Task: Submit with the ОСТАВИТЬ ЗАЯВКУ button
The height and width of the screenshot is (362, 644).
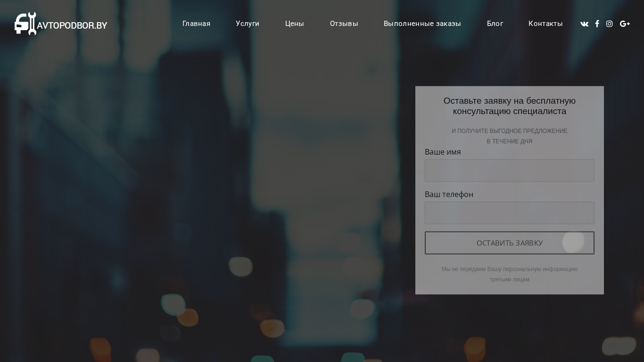Action: (x=510, y=243)
